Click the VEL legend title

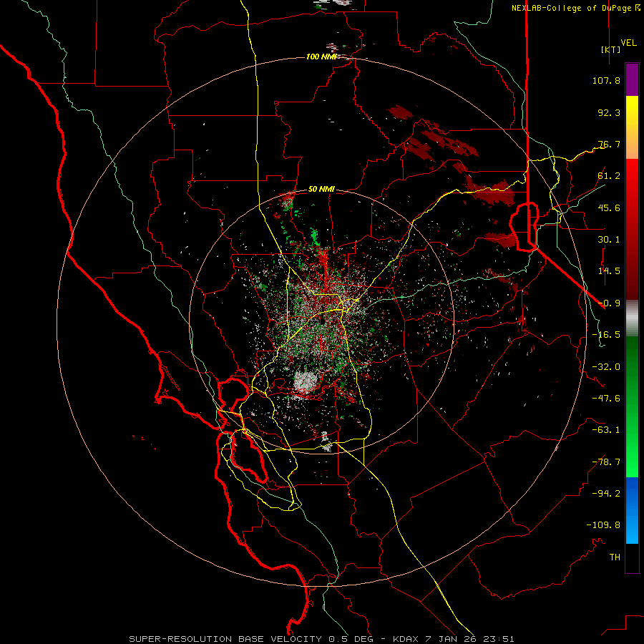pyautogui.click(x=628, y=43)
